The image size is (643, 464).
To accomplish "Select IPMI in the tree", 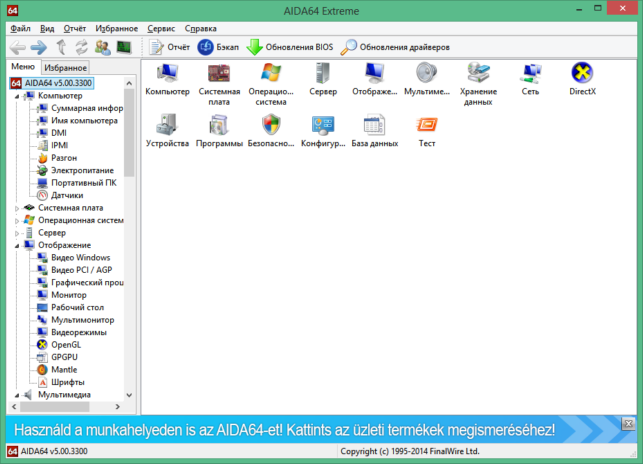I will click(x=52, y=146).
